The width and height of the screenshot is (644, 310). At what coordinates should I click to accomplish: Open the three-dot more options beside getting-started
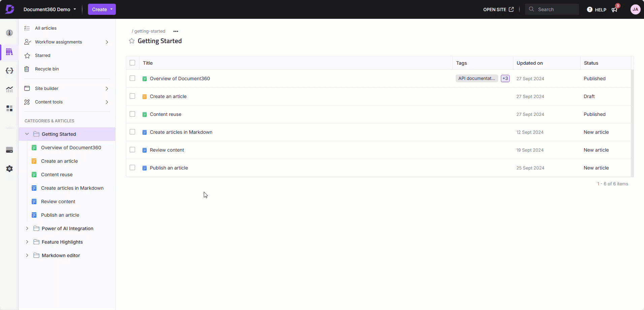click(x=176, y=31)
